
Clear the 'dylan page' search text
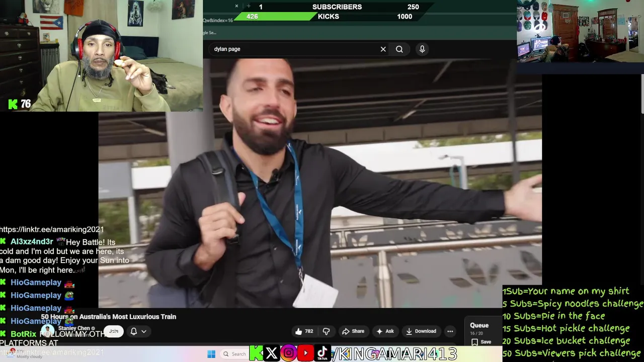383,49
